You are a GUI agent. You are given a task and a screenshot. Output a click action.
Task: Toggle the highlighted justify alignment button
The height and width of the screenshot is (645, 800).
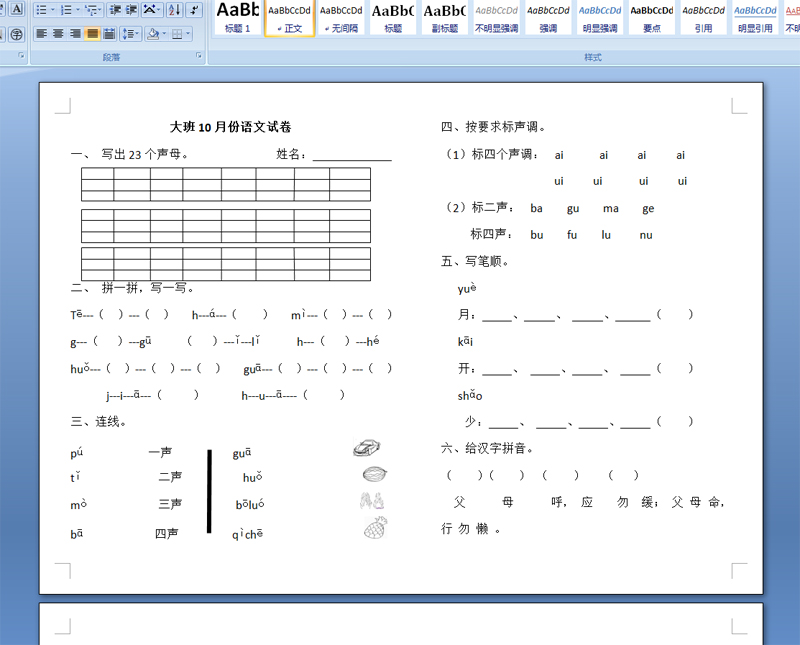coord(92,34)
